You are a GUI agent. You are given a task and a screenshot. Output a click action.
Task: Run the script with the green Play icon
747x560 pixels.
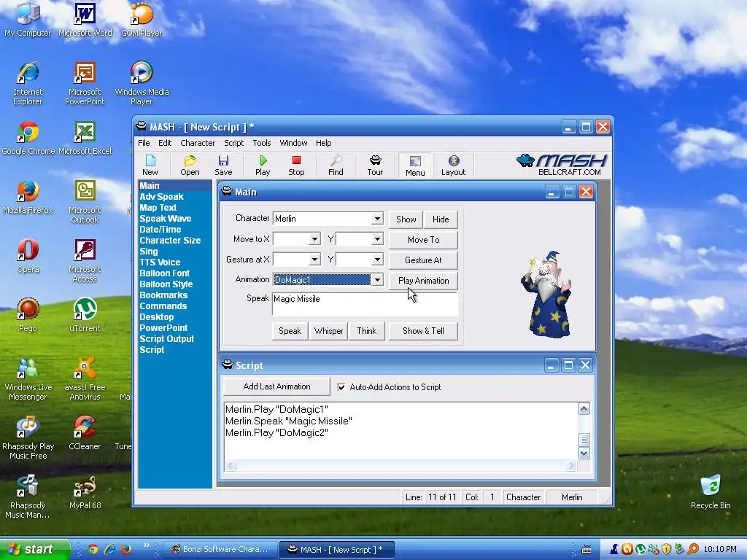click(x=263, y=166)
